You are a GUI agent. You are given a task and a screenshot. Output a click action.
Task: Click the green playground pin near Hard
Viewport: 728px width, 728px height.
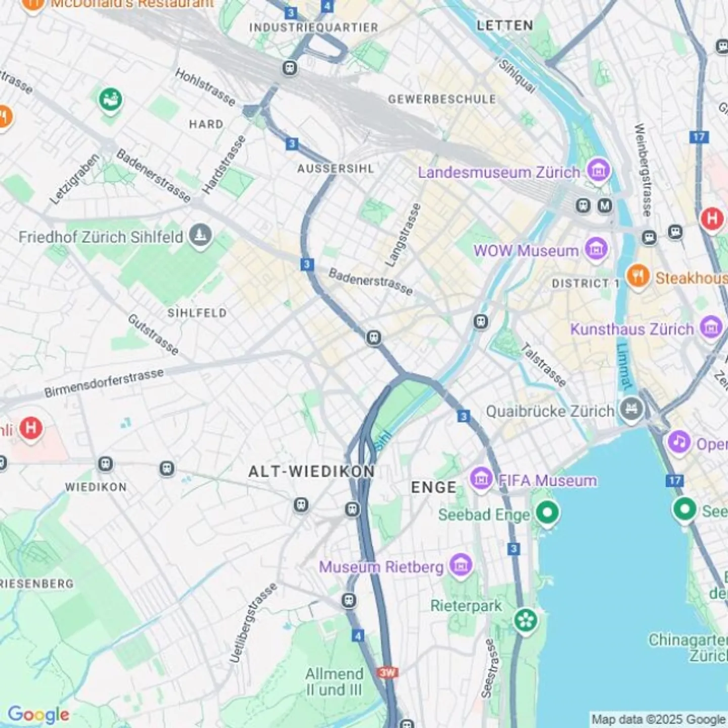(x=110, y=100)
